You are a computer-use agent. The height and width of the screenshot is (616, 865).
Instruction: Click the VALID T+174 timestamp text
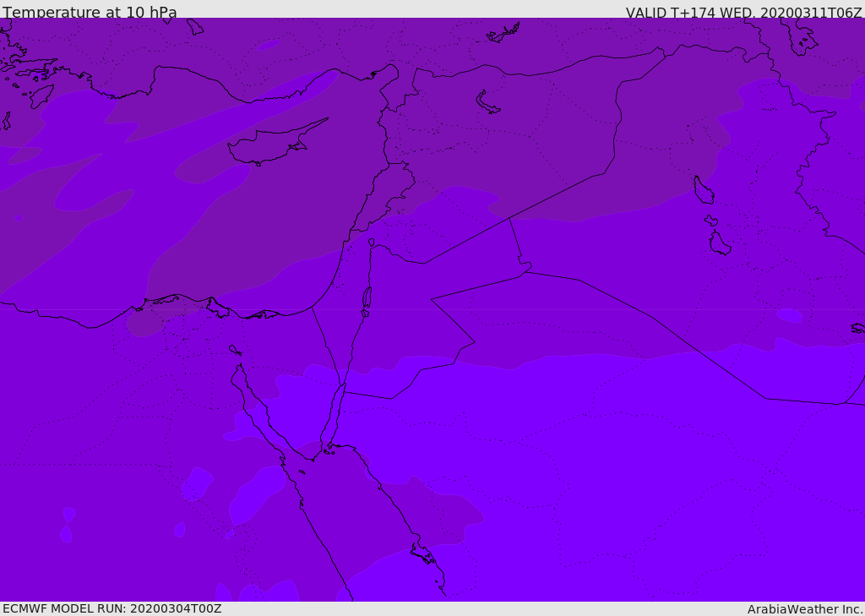[743, 12]
